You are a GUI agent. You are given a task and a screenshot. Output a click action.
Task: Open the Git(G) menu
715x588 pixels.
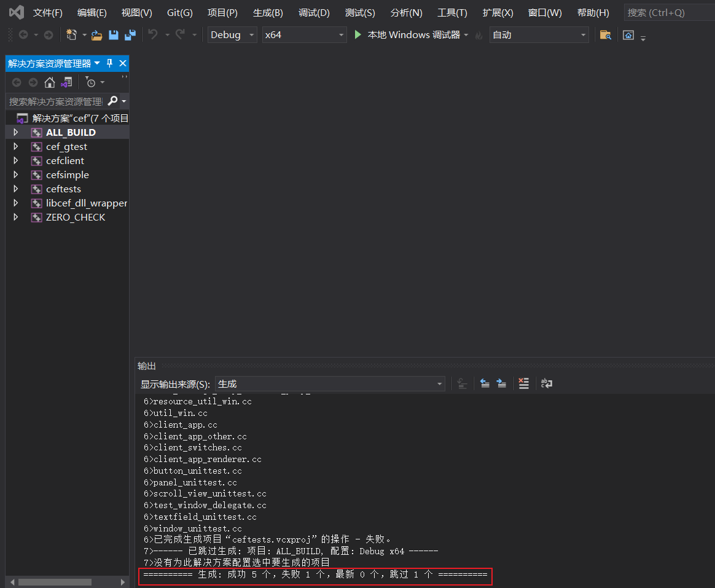[179, 12]
